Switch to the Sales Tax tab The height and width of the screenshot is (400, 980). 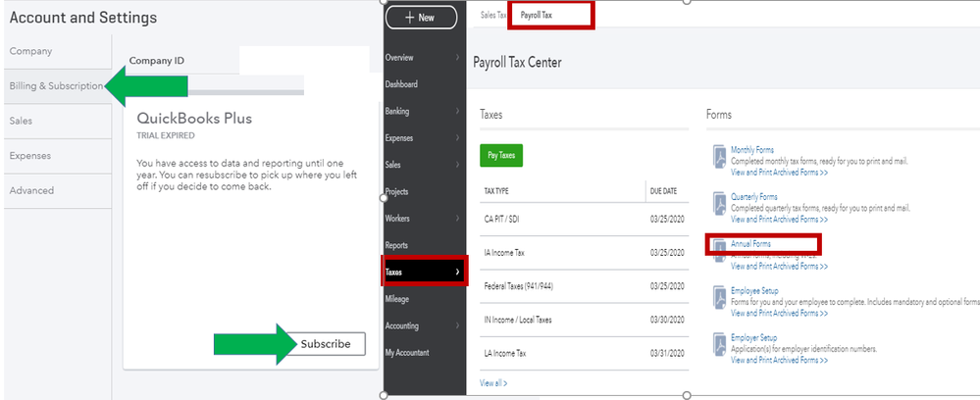[x=493, y=15]
